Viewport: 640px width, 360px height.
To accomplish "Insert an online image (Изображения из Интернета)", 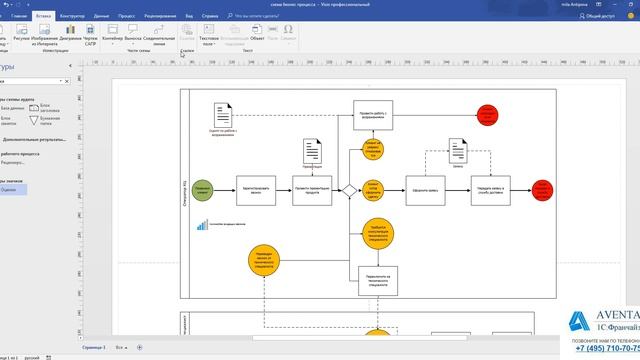I will 44,35.
